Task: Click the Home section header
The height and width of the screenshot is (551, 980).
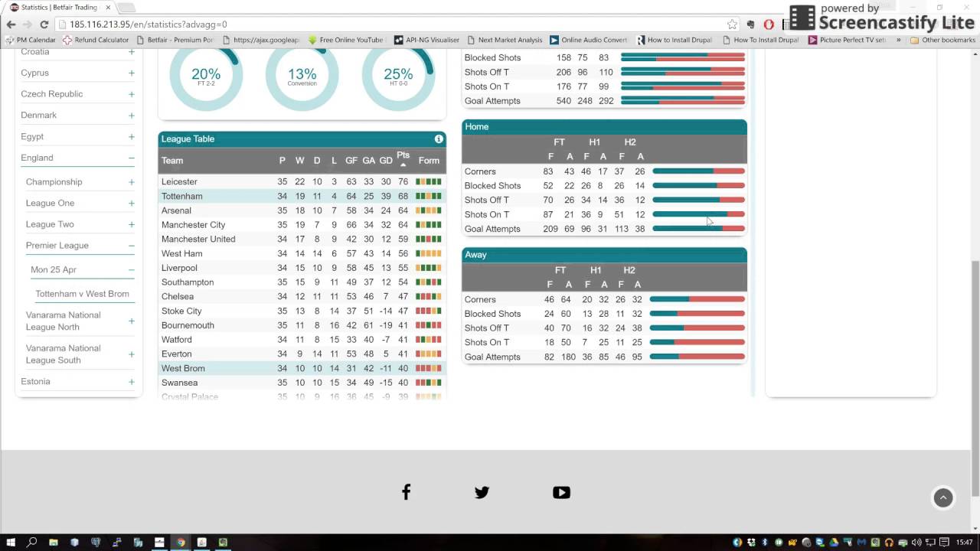Action: tap(604, 127)
